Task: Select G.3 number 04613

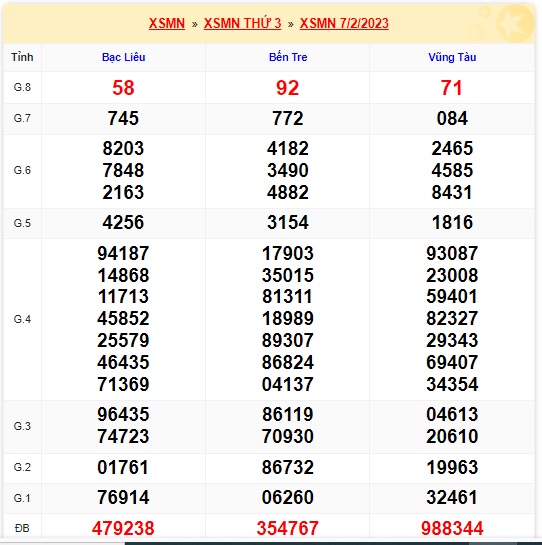Action: 452,414
